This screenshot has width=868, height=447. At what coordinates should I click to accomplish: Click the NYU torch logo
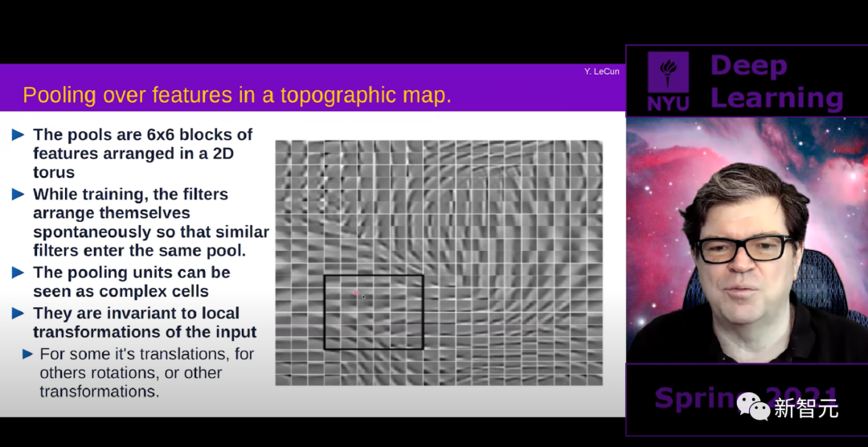pos(668,81)
